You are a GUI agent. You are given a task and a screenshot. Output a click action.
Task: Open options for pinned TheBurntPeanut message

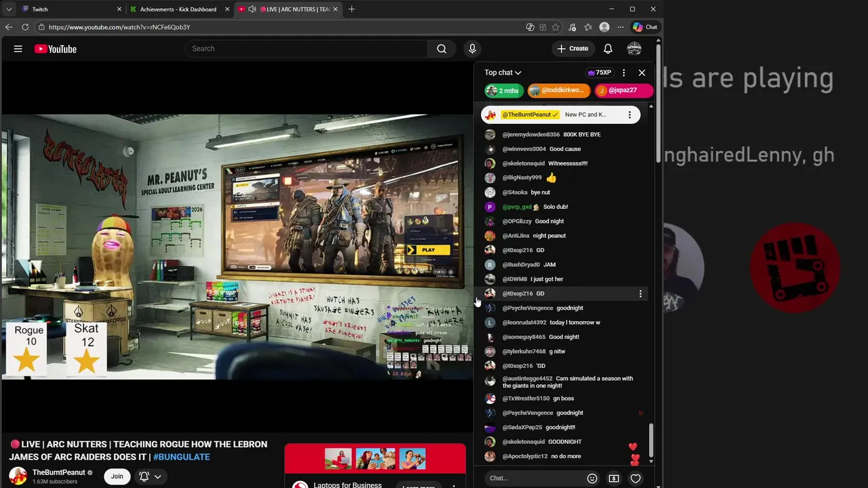point(629,115)
